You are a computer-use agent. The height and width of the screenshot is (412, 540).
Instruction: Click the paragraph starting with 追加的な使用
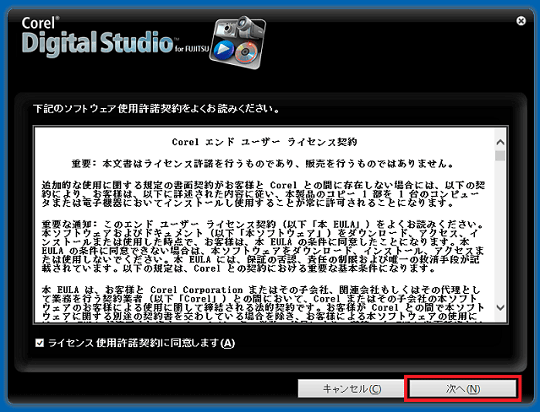[263, 194]
